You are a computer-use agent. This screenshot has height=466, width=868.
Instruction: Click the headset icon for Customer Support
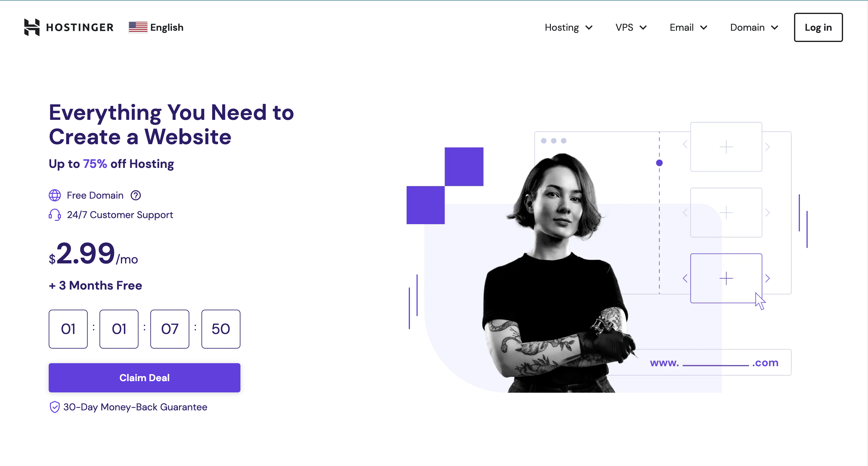coord(54,215)
